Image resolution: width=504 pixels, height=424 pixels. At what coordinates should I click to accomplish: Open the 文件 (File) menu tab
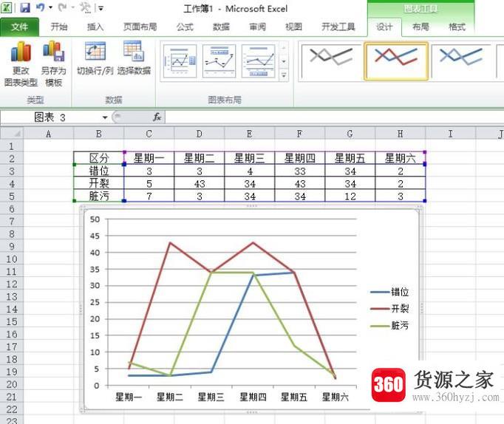click(20, 27)
